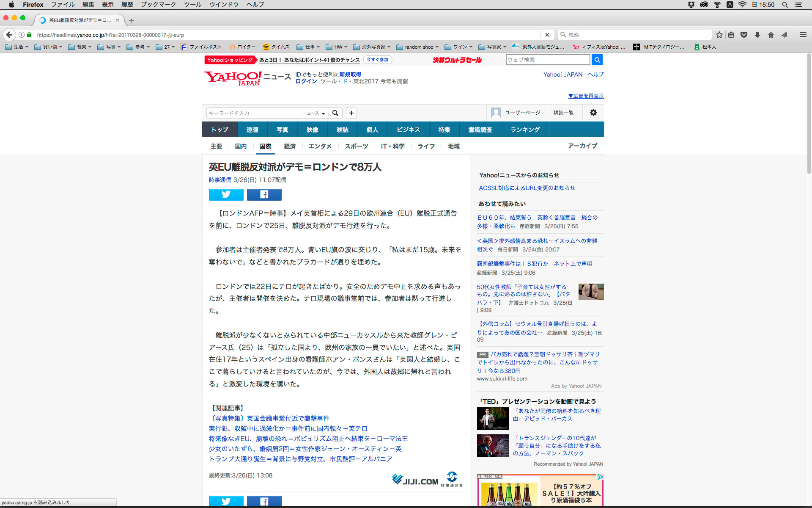Open Firefox downloads arrow icon

(757, 35)
